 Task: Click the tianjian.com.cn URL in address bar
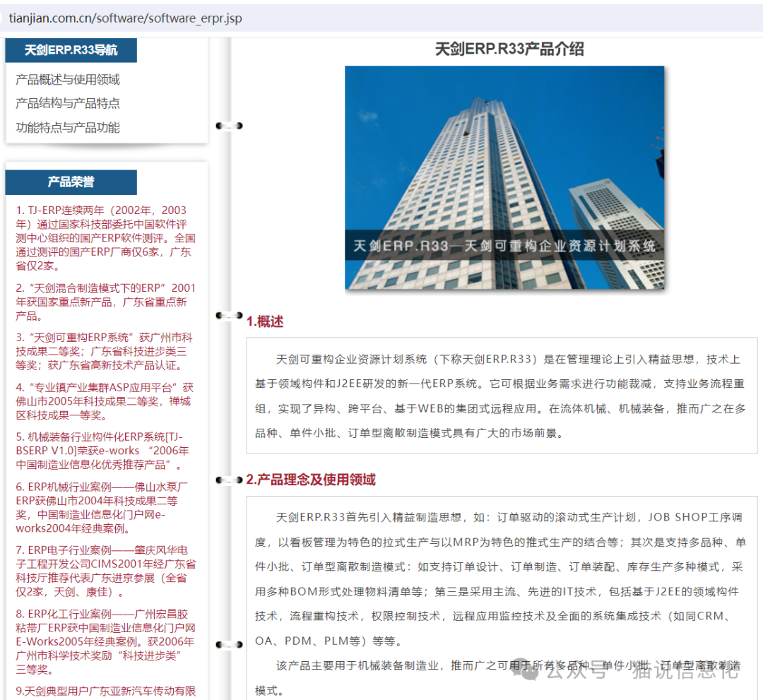(x=125, y=18)
